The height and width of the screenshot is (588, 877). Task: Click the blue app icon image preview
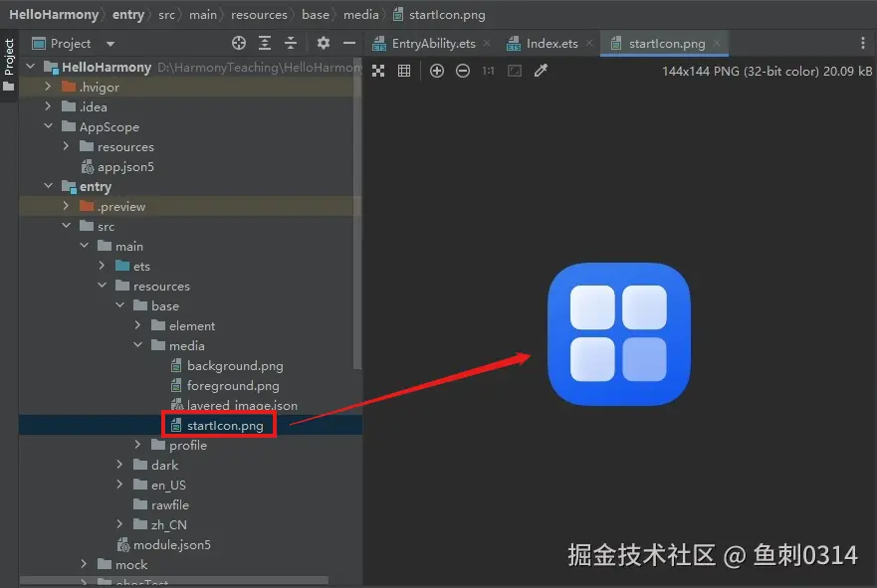tap(618, 333)
